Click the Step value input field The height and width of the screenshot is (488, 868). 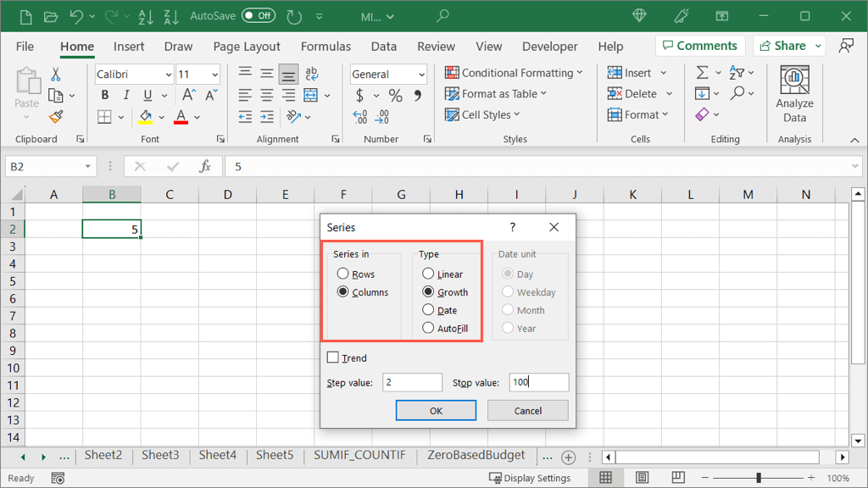pos(412,382)
